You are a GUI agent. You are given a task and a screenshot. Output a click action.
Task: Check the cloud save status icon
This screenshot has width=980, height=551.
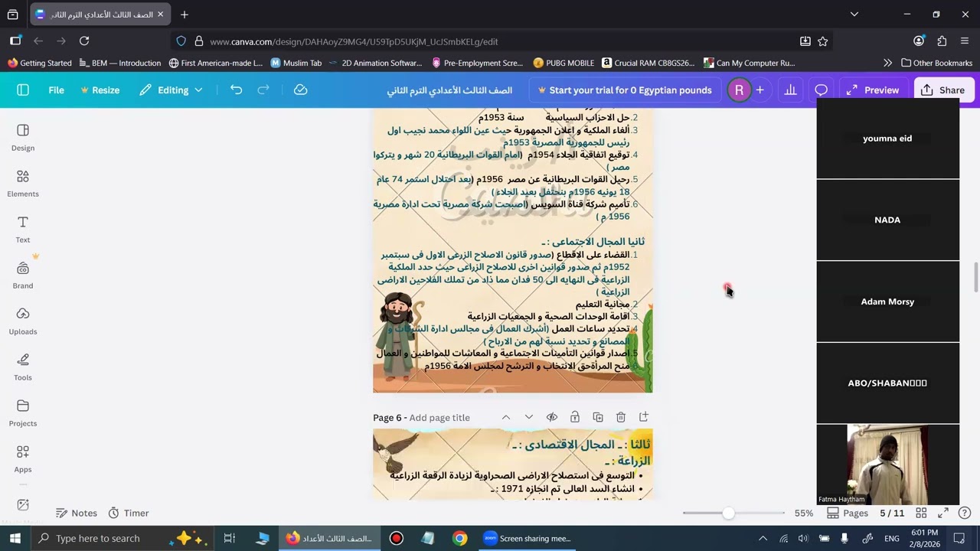point(300,90)
